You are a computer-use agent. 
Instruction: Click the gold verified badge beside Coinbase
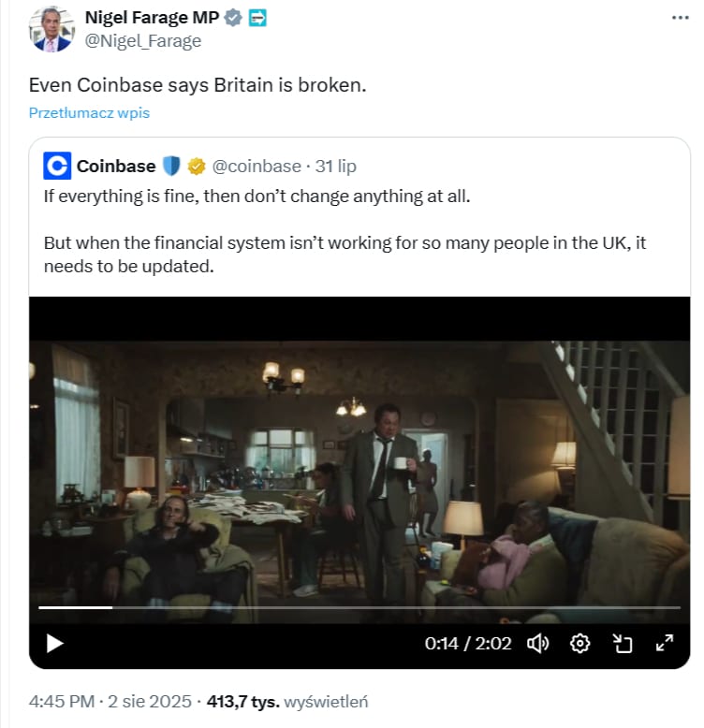[197, 167]
